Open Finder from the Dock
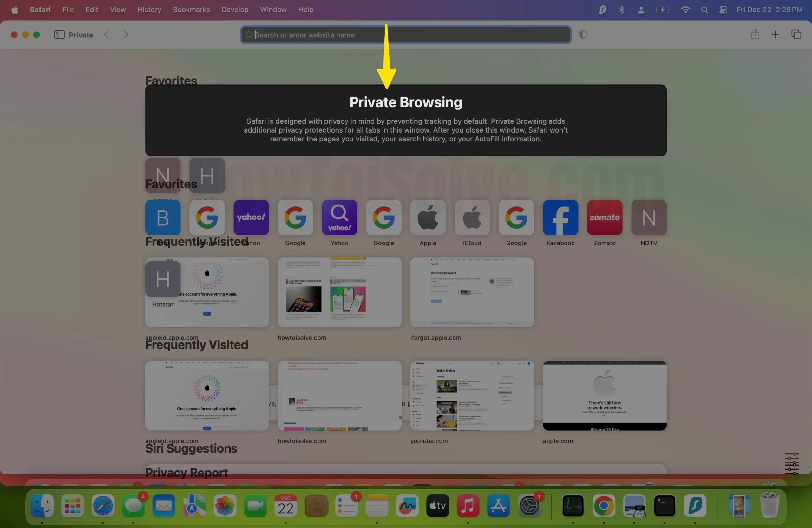The height and width of the screenshot is (528, 812). (x=42, y=505)
